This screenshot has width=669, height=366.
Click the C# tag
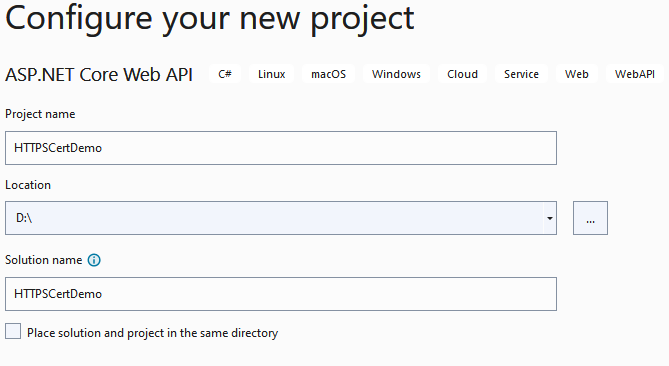tap(225, 74)
